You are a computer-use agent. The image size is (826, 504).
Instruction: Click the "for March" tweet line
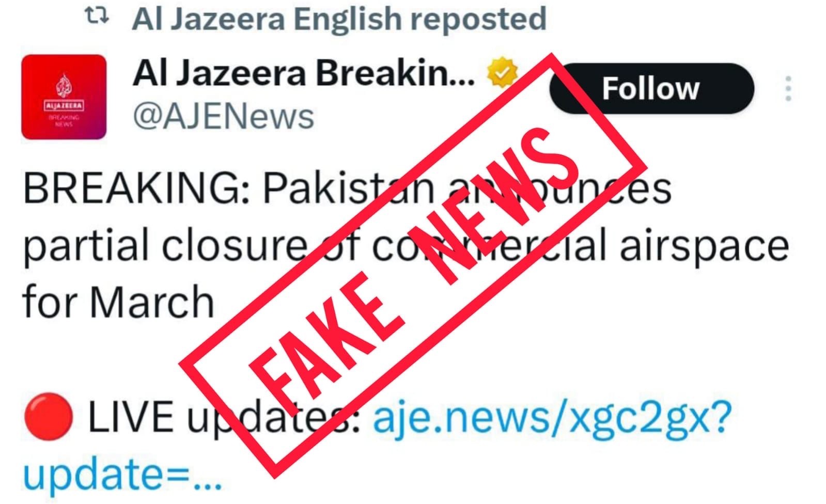pos(118,301)
